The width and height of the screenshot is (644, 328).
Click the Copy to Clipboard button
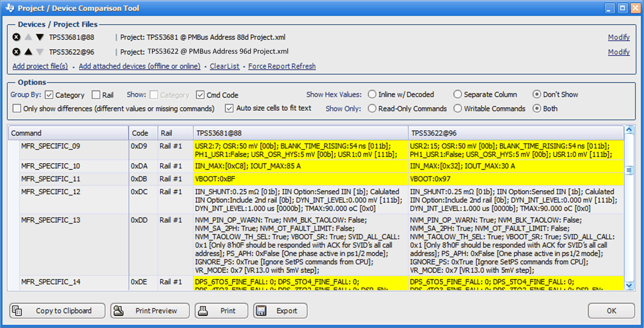[57, 311]
